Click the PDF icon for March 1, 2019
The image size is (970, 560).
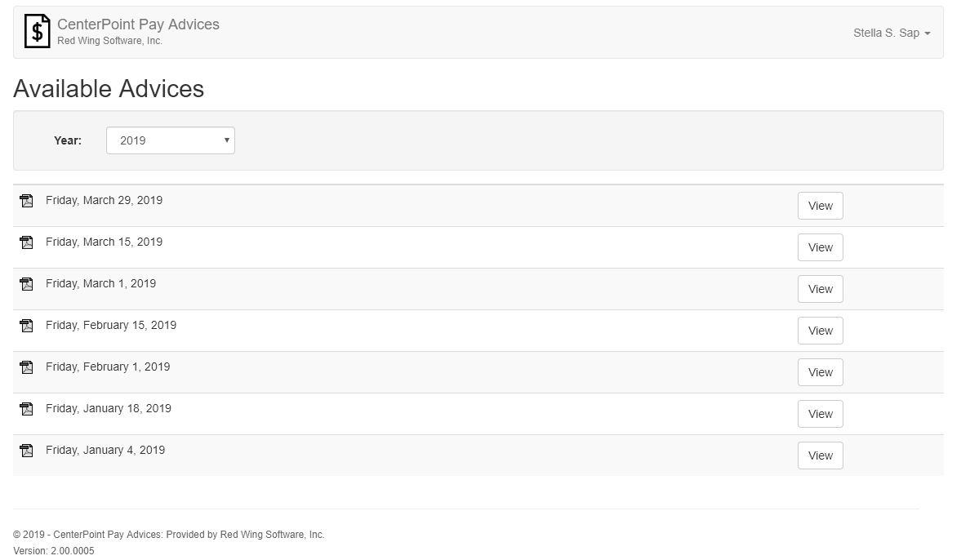(x=27, y=284)
